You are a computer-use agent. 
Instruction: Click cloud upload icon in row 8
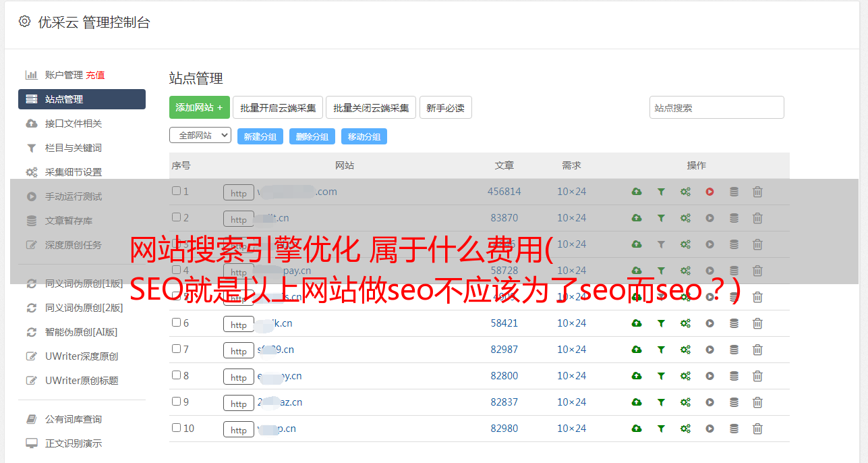tap(637, 376)
